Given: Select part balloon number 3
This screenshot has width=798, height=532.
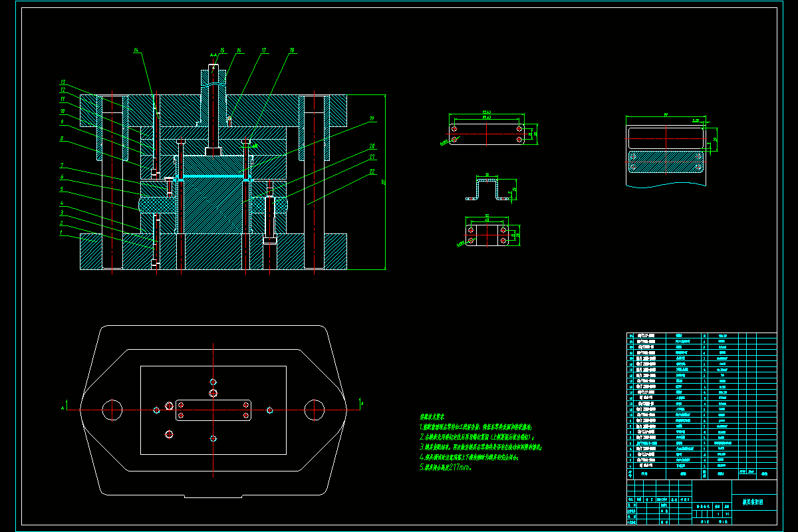Looking at the screenshot, I should coord(61,213).
